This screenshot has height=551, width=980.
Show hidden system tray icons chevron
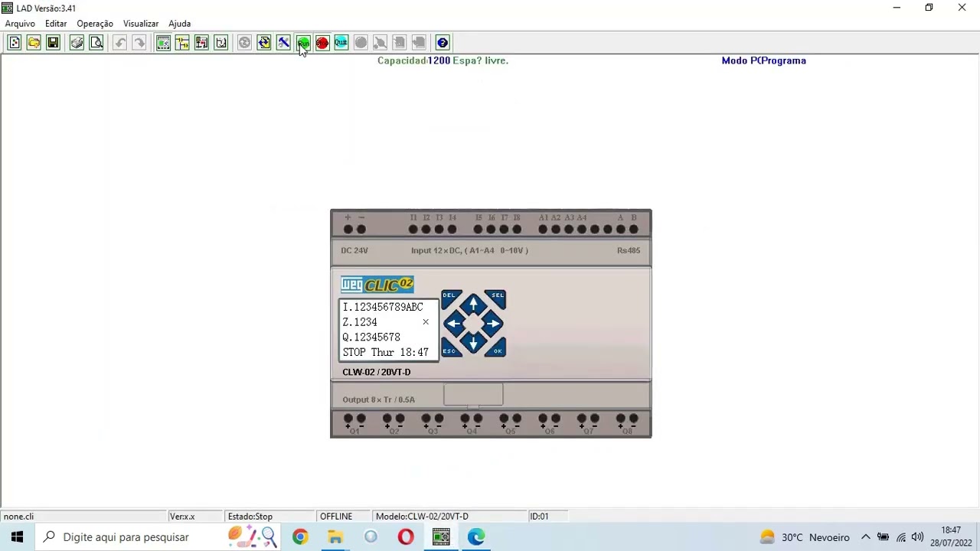coord(865,537)
